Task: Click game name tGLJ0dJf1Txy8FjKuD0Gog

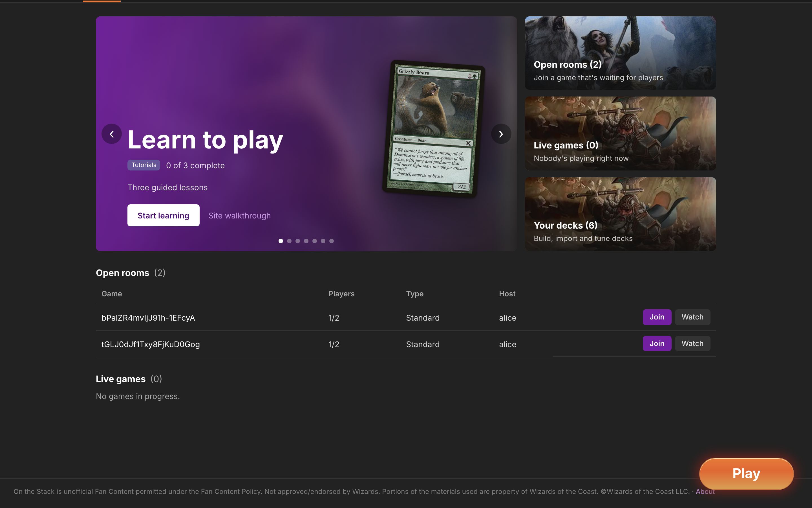Action: (150, 344)
